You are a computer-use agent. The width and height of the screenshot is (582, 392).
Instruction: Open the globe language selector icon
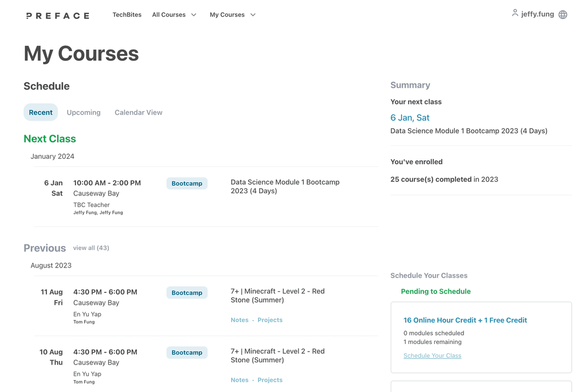pos(563,15)
